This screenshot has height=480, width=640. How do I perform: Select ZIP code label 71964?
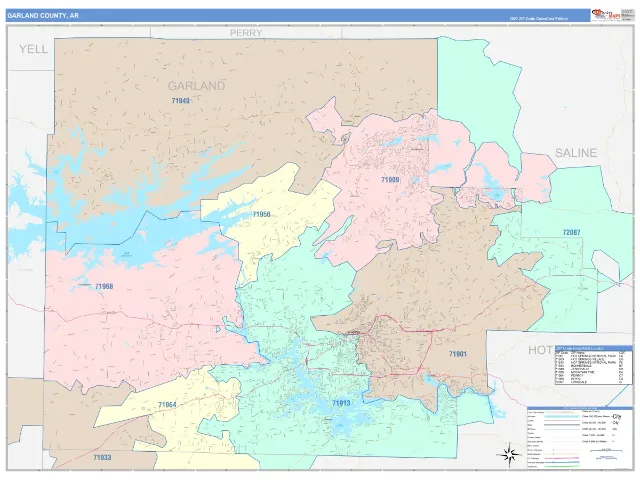[167, 404]
